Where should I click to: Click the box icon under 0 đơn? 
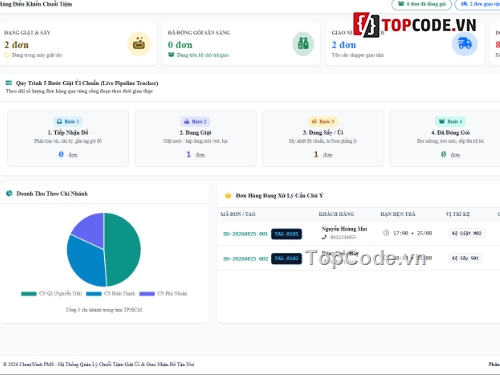tap(171, 55)
